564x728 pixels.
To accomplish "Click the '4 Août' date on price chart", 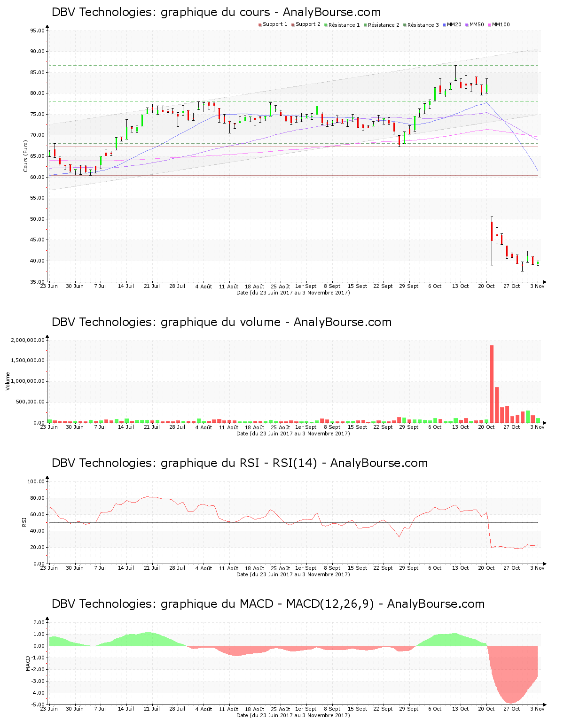I will point(204,286).
